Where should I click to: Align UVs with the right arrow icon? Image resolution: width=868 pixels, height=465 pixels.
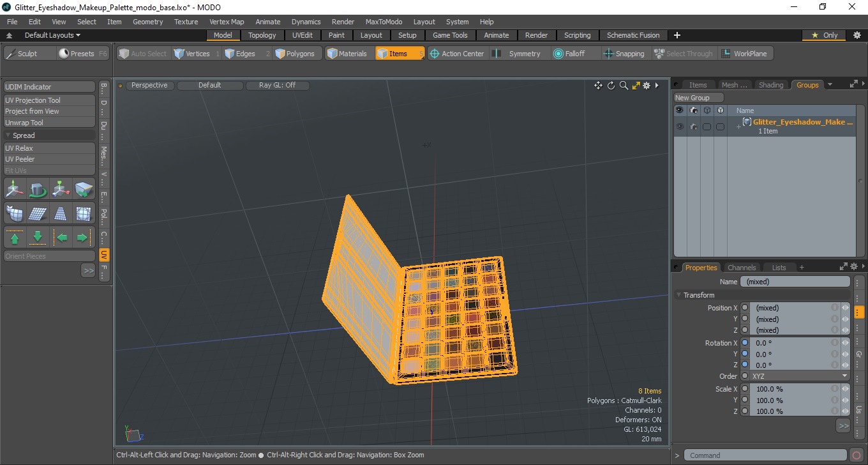click(x=84, y=238)
